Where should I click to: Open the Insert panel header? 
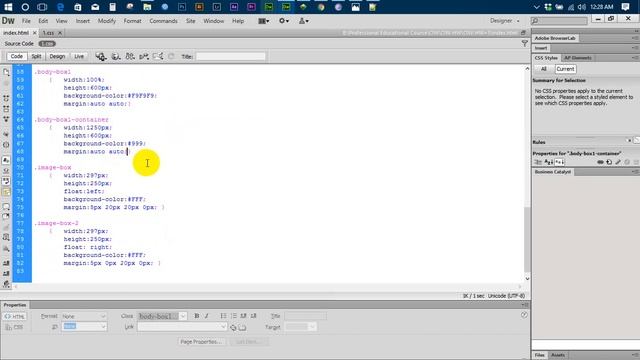(541, 48)
